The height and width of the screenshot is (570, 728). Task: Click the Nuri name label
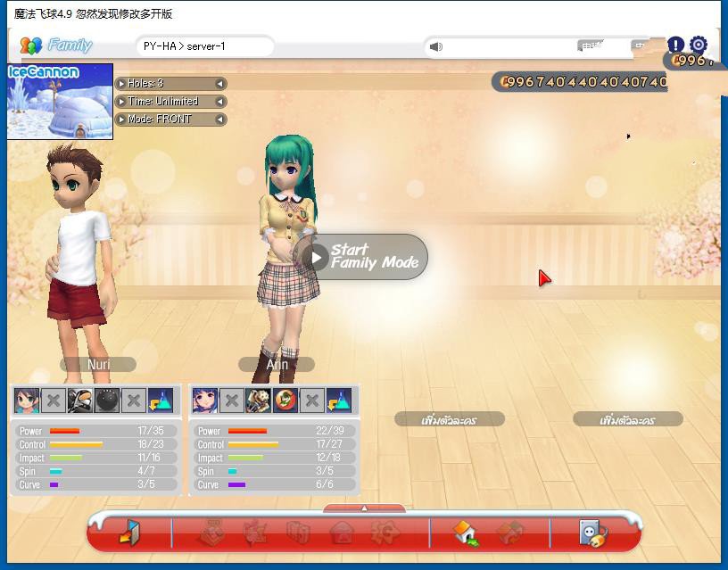[98, 364]
